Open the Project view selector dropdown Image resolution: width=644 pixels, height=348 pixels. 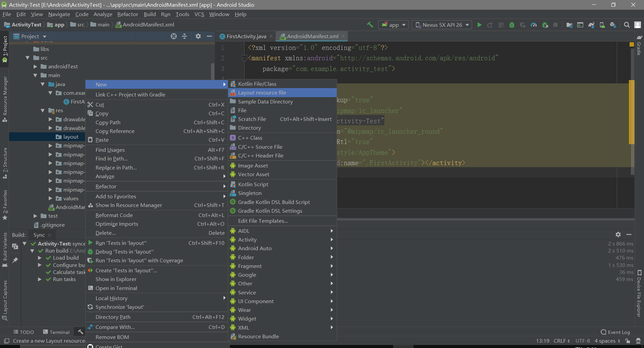[x=30, y=36]
